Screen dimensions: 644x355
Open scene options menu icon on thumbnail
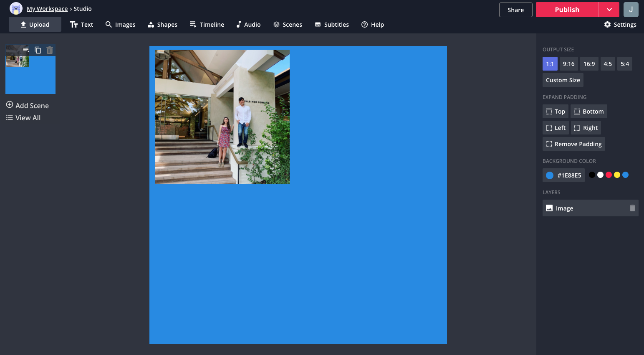[x=26, y=50]
